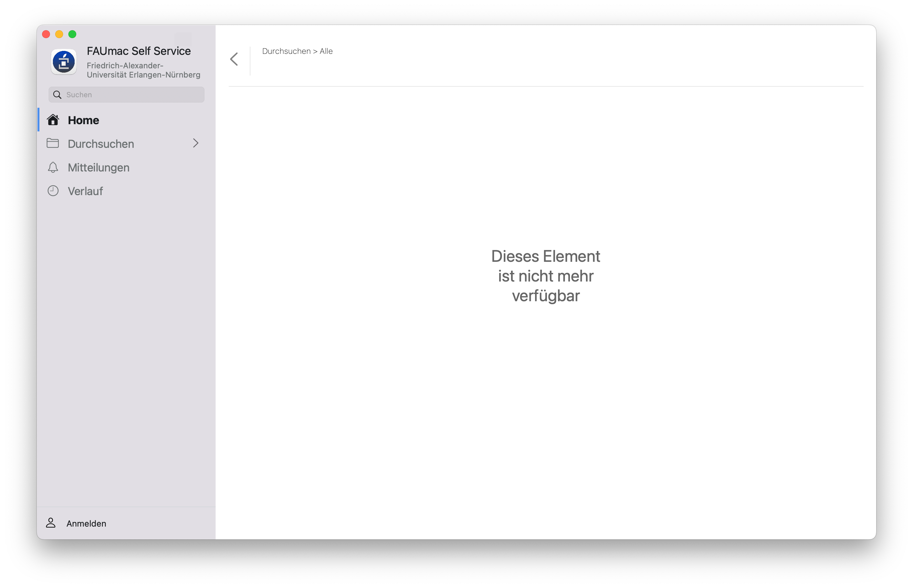The height and width of the screenshot is (588, 913).
Task: Click the bell icon for Mitteilungen
Action: 53,167
